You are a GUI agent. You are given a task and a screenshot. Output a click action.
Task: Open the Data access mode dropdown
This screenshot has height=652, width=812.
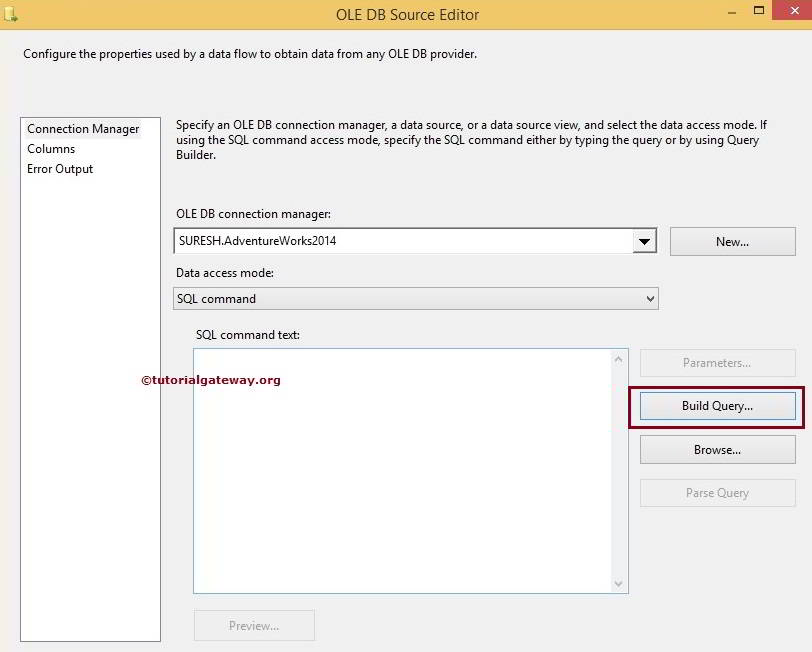click(x=651, y=298)
